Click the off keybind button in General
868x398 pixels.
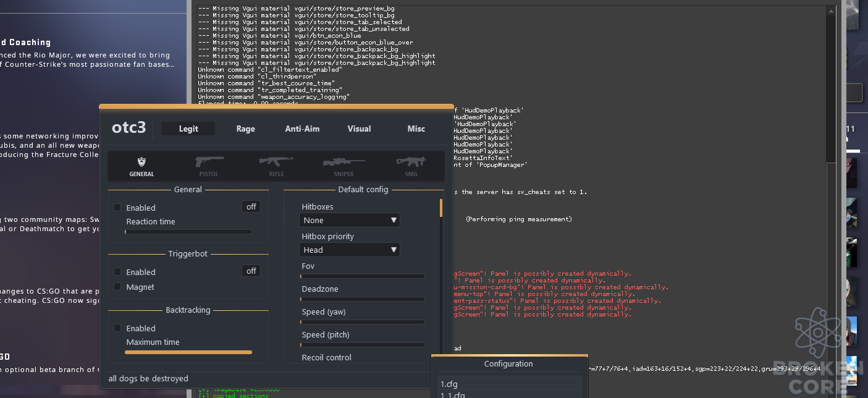click(x=251, y=207)
